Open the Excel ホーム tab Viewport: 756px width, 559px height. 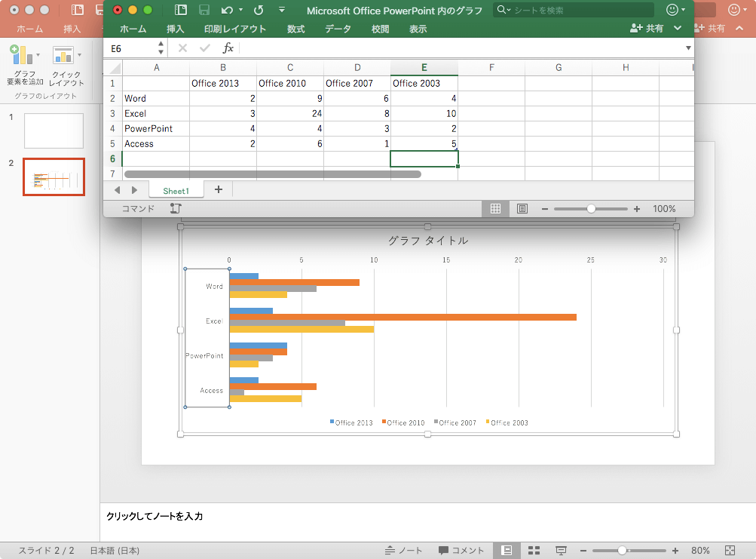[133, 29]
